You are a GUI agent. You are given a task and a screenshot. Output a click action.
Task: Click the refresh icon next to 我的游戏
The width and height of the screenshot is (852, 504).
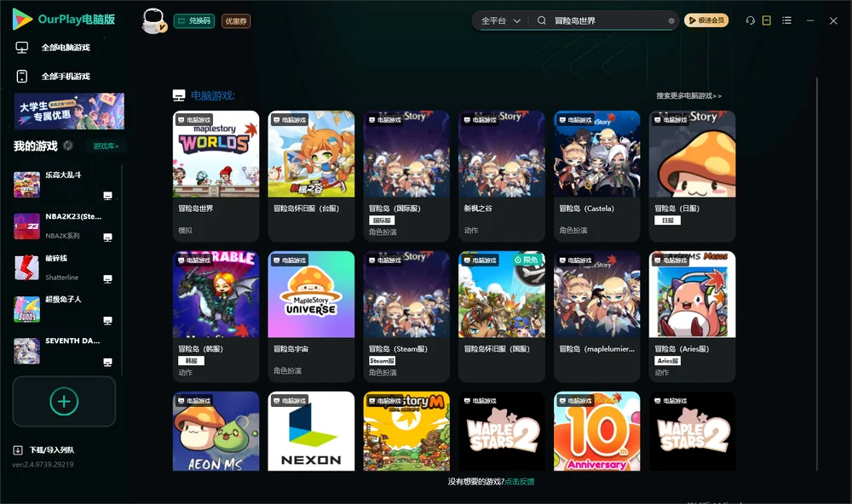pyautogui.click(x=68, y=146)
